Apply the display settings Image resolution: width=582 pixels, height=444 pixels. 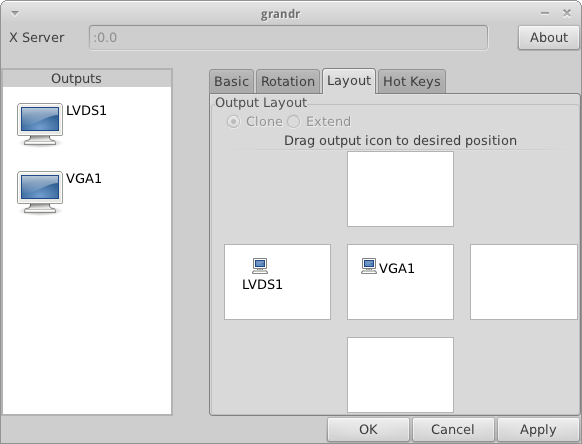[538, 430]
